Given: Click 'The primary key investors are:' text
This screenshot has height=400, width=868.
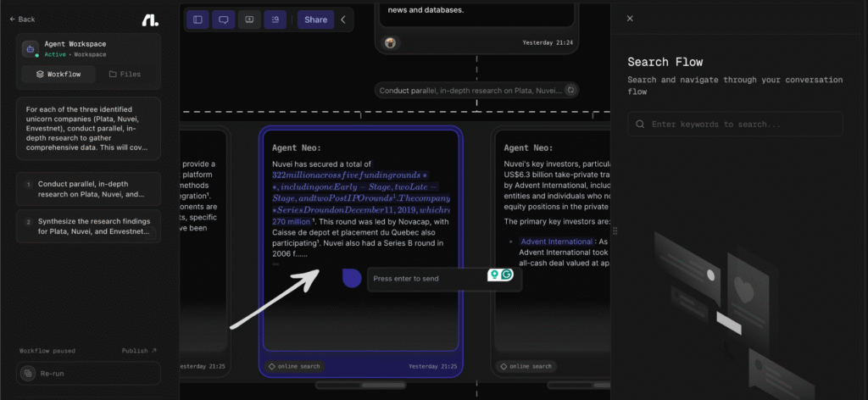Looking at the screenshot, I should [x=558, y=222].
